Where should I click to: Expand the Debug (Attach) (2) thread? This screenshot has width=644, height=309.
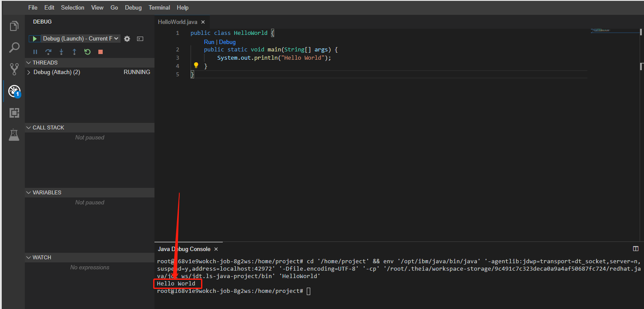point(29,72)
